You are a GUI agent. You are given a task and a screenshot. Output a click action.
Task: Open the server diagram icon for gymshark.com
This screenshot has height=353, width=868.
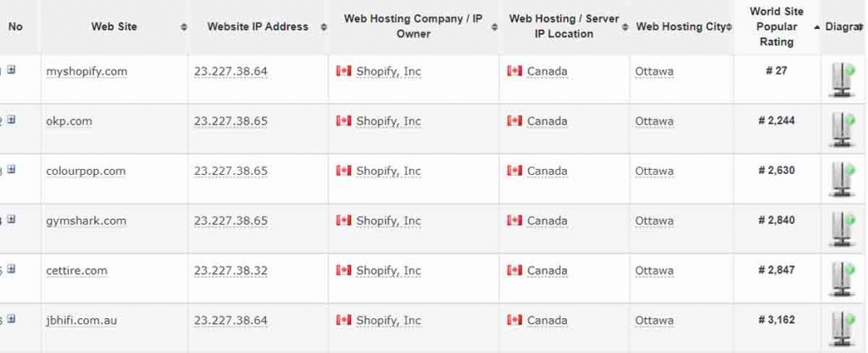click(x=842, y=230)
